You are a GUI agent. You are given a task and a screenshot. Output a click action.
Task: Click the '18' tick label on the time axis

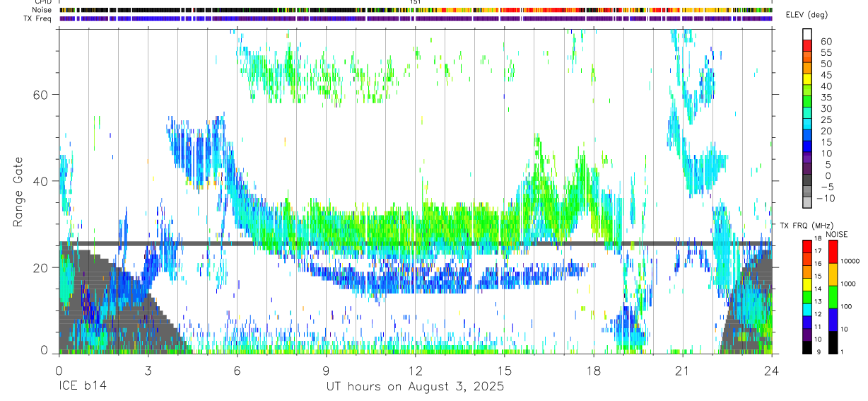[594, 371]
